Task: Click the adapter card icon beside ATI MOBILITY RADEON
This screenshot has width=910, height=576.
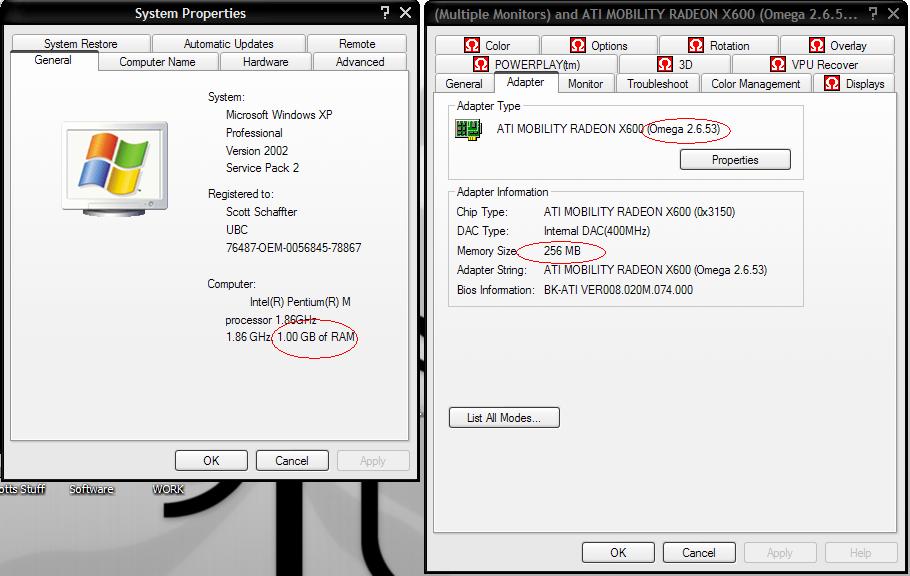Action: (468, 129)
